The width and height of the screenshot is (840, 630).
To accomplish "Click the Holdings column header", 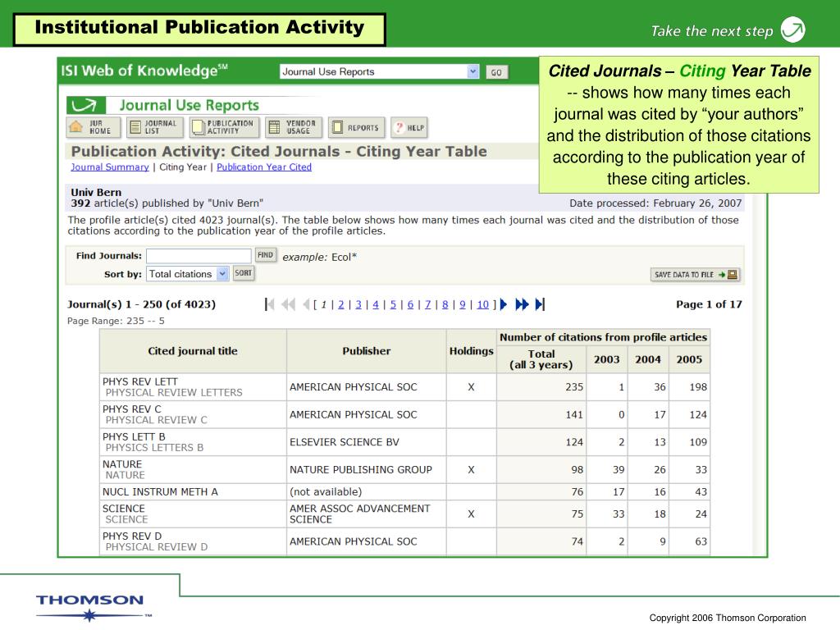I will point(472,351).
